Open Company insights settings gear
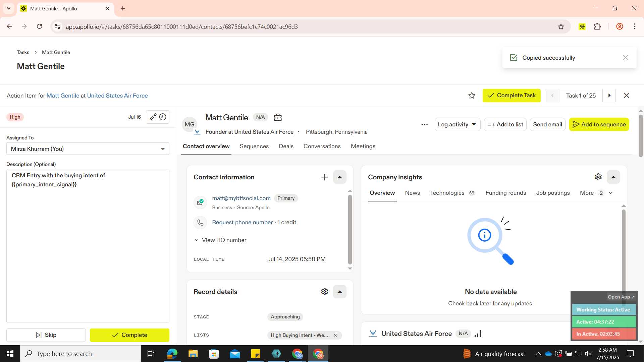 click(x=598, y=177)
